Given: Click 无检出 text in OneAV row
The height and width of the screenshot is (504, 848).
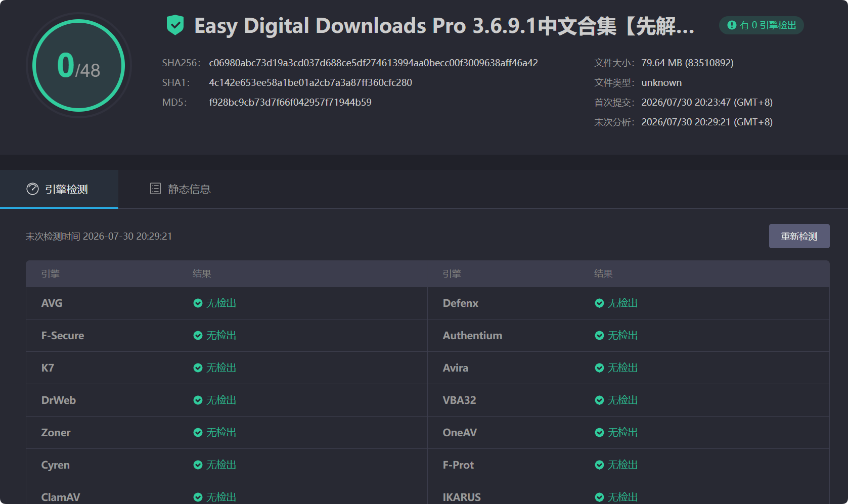Looking at the screenshot, I should [623, 433].
